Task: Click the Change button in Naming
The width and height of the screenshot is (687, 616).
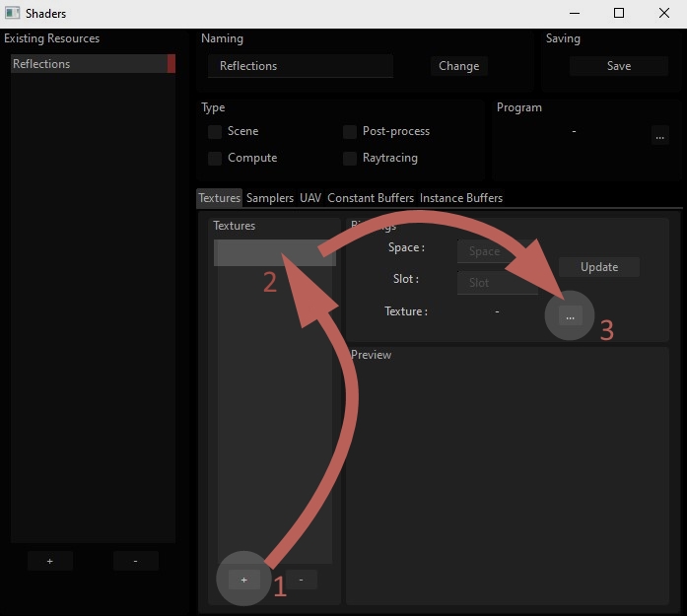Action: 458,66
